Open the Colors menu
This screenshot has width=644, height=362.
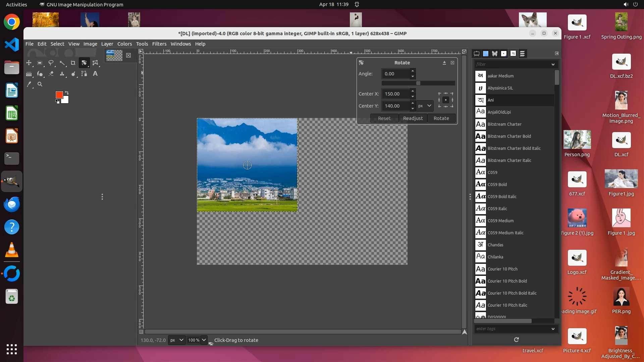[x=124, y=44]
